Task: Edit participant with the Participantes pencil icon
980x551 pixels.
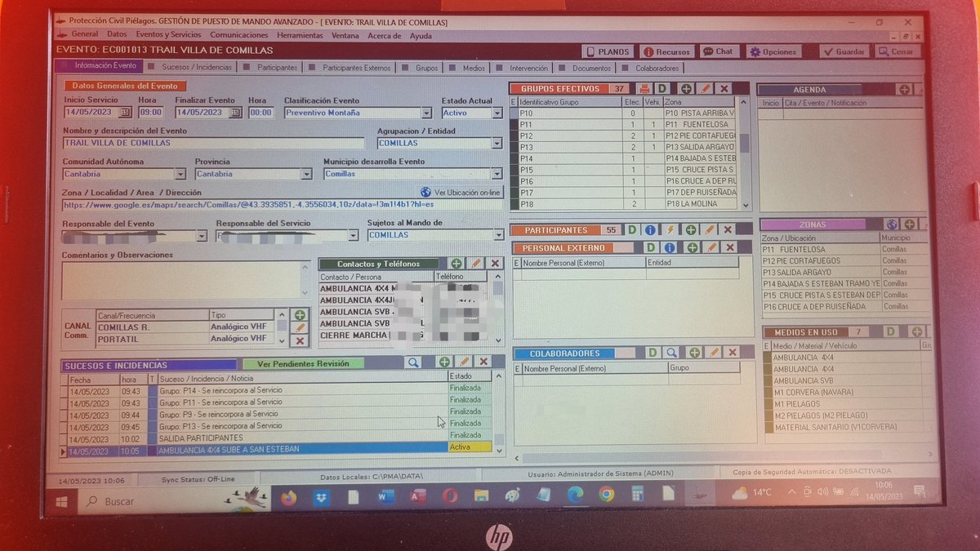Action: coord(709,230)
